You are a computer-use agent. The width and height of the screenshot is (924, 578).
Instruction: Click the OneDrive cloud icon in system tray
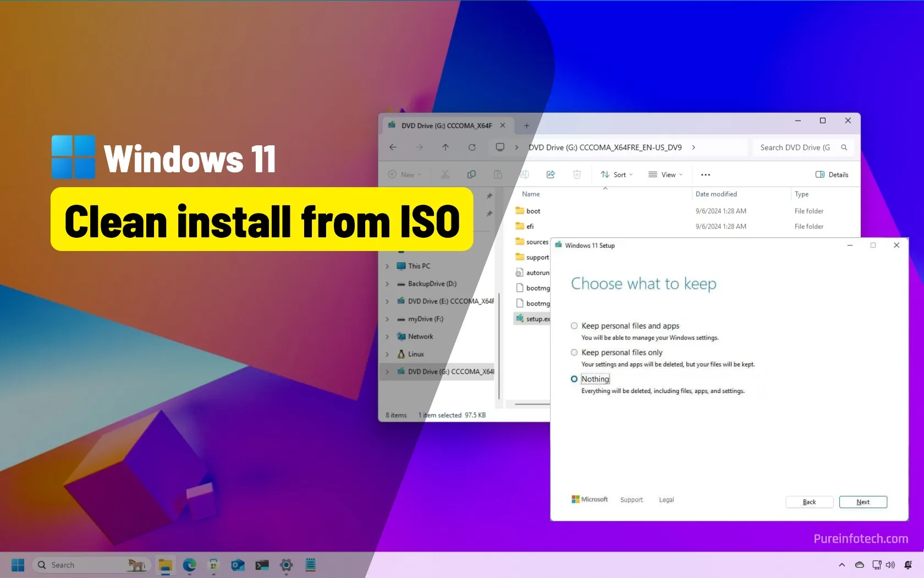coord(860,565)
